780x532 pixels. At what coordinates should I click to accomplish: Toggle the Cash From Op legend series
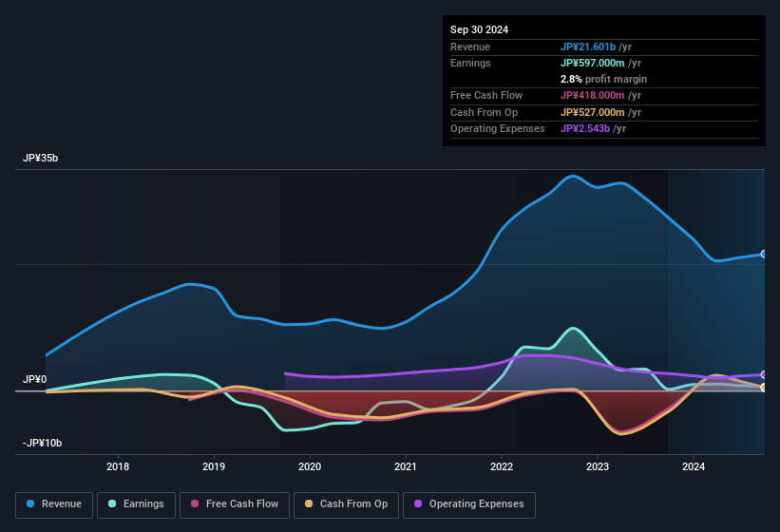[346, 504]
